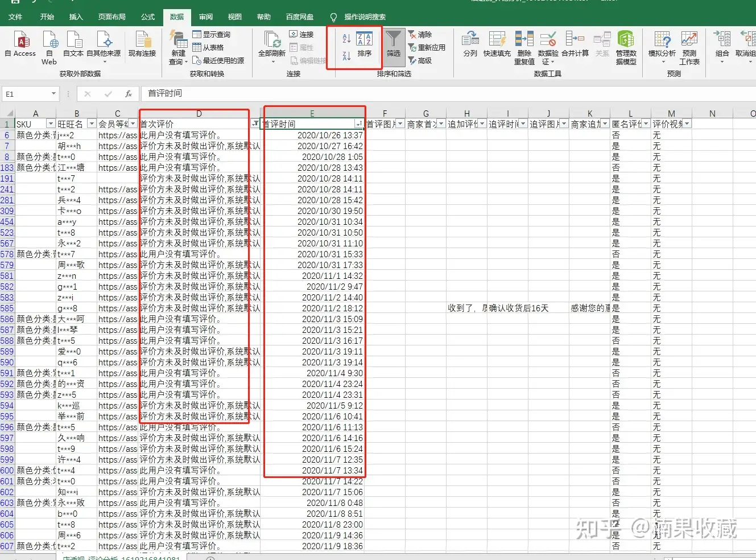Viewport: 756px width, 560px height.
Task: Click cell 感谢您的 in column K
Action: point(590,308)
